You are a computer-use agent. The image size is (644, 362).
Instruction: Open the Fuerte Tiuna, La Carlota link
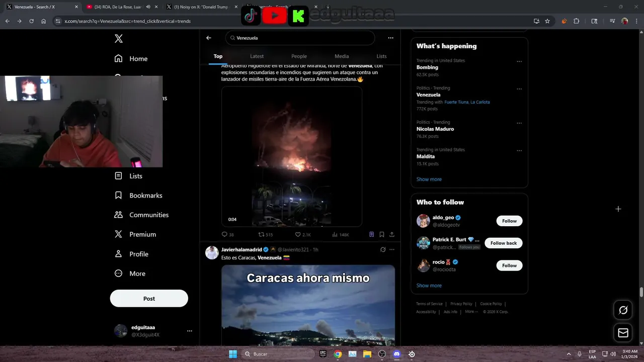click(x=467, y=102)
